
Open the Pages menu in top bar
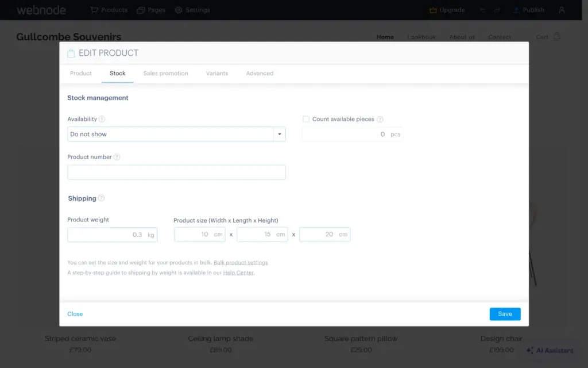point(151,10)
